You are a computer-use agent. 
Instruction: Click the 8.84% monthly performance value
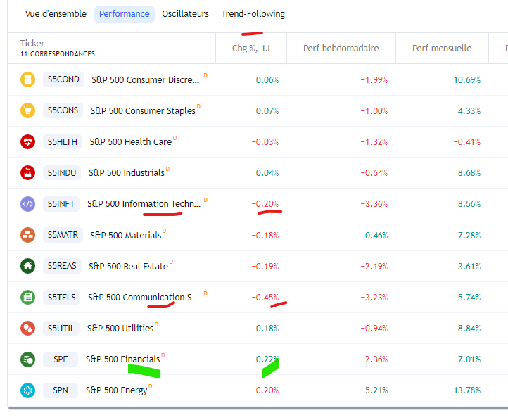469,329
